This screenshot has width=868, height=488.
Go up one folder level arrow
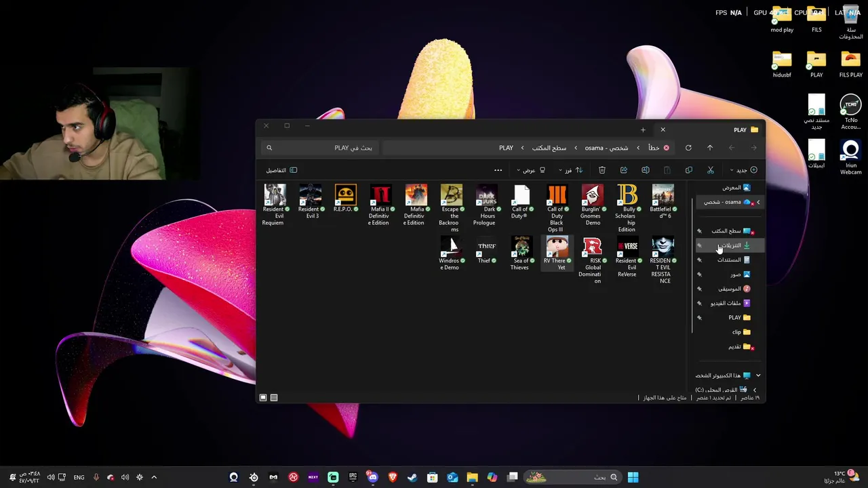coord(710,148)
